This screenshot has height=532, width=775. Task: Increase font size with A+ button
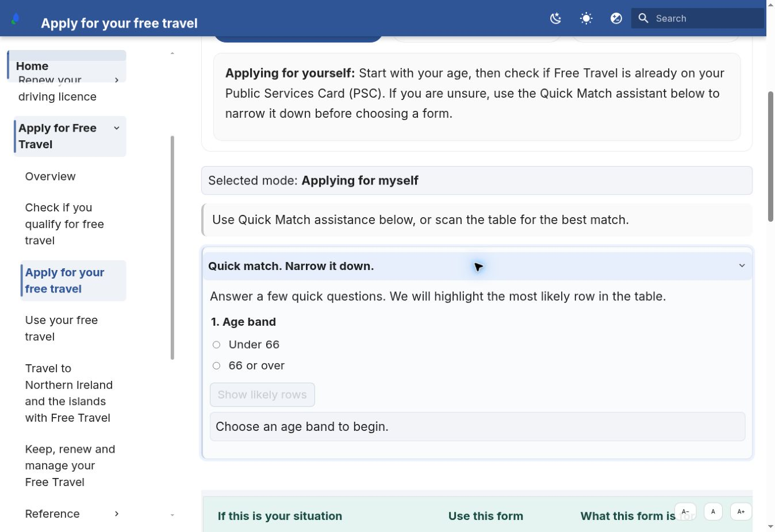[x=741, y=511]
